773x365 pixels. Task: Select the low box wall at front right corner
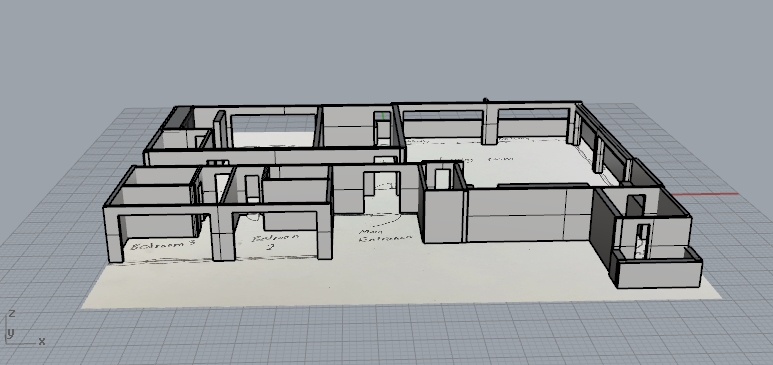click(x=656, y=269)
